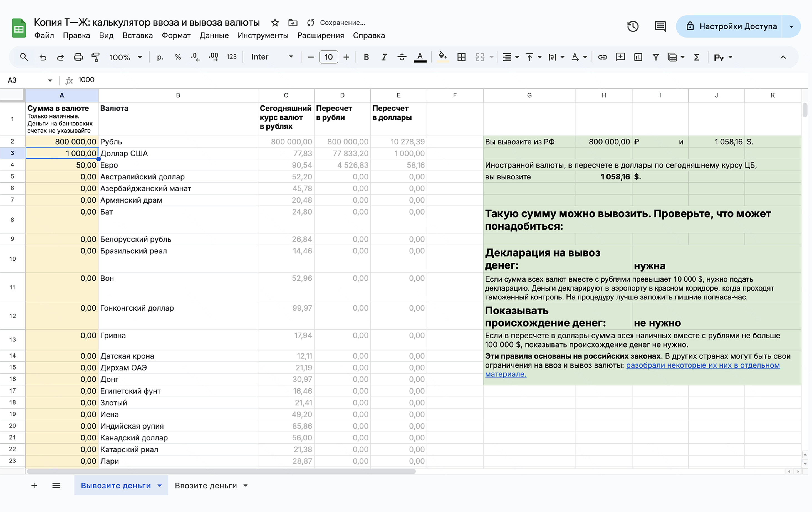Expand the 100% zoom dropdown
The image size is (812, 512).
125,57
